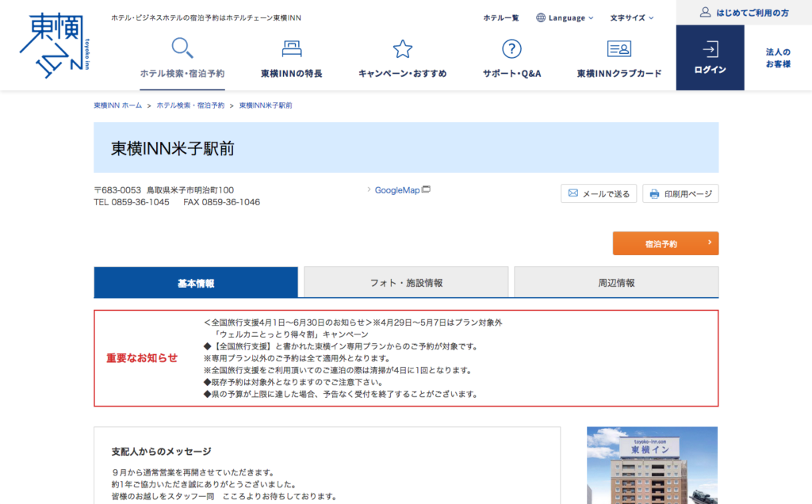Click the magnifier icon for hotel search

[182, 48]
